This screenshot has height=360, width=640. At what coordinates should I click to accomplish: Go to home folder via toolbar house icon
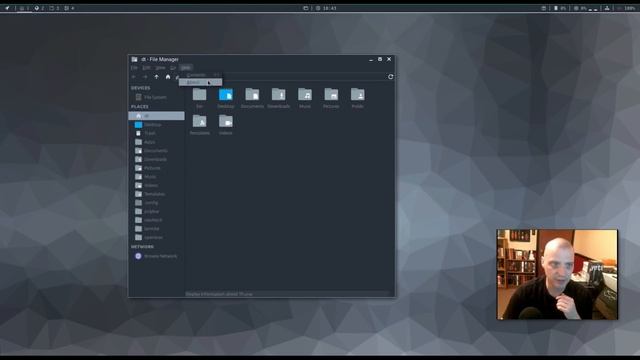coord(168,77)
